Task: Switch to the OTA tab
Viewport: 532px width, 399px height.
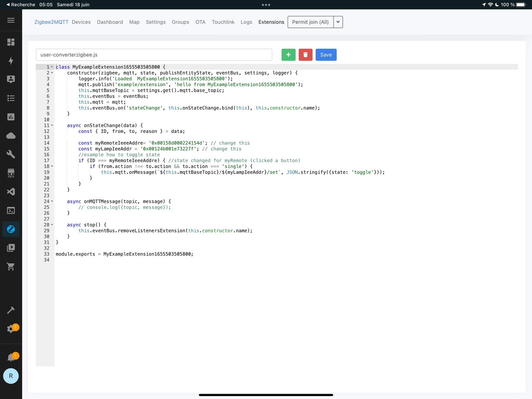Action: (x=200, y=22)
